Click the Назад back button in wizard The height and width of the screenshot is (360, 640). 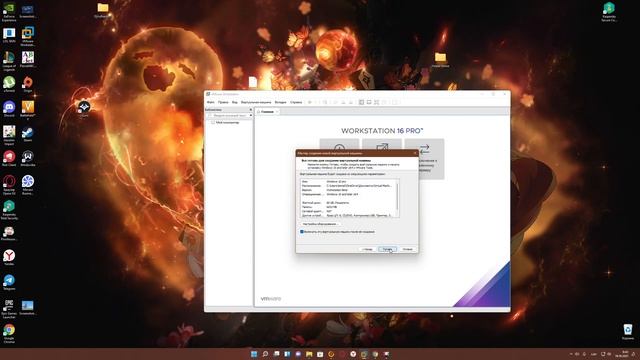tap(367, 249)
